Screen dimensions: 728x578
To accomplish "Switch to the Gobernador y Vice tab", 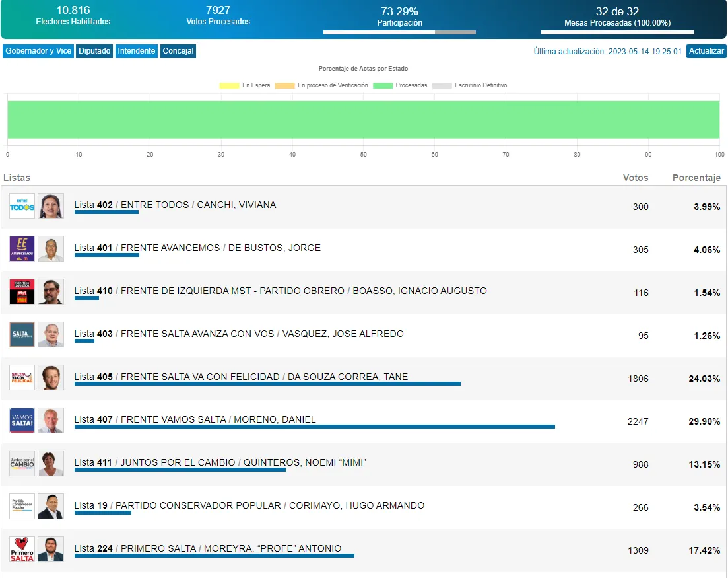I will (38, 51).
